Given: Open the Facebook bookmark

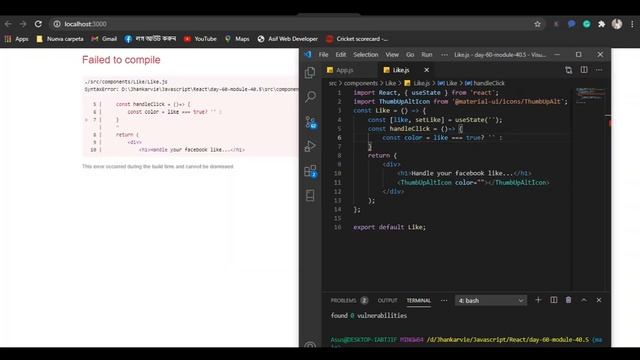Looking at the screenshot, I should click(x=150, y=39).
